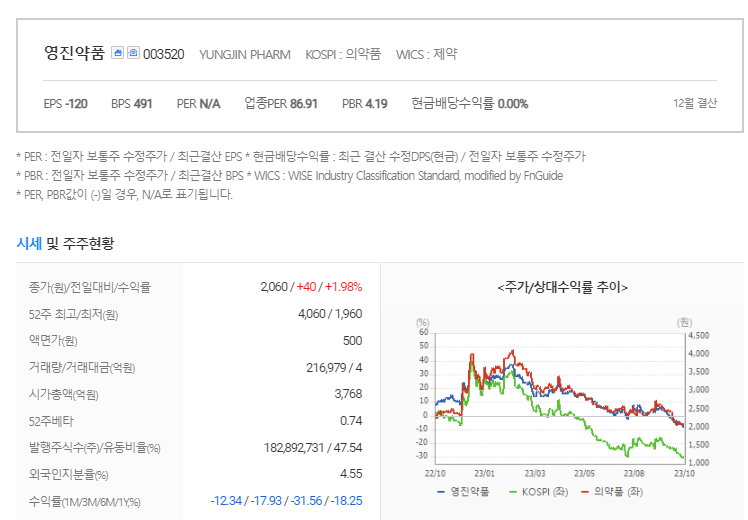Screen dimensions: 748x520
Task: Select the -31.56 six-month return
Action: [306, 501]
